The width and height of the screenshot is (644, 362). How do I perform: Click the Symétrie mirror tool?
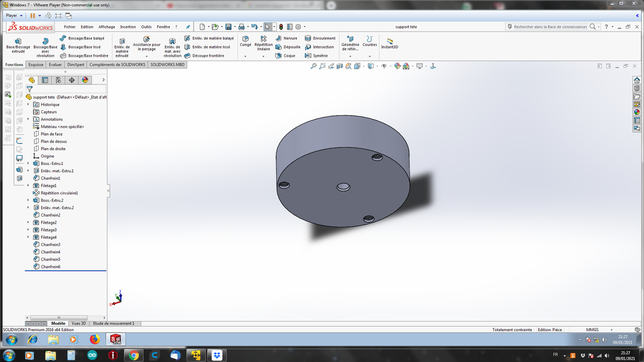[316, 55]
